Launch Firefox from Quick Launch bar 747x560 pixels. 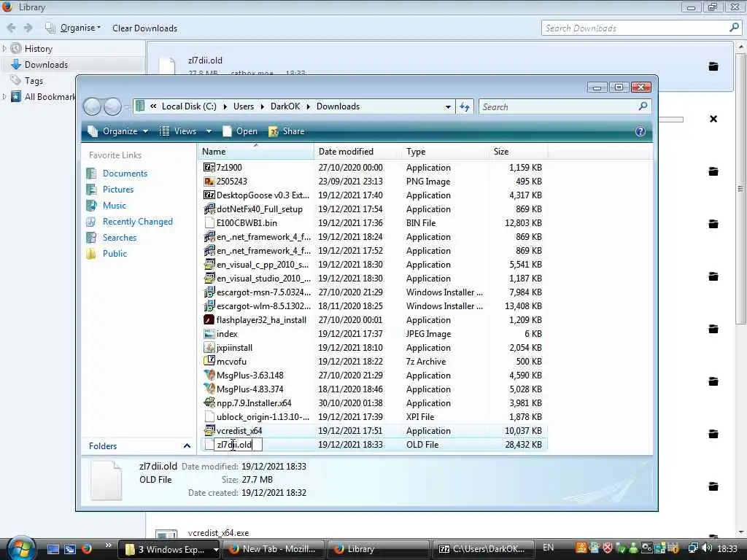[87, 549]
